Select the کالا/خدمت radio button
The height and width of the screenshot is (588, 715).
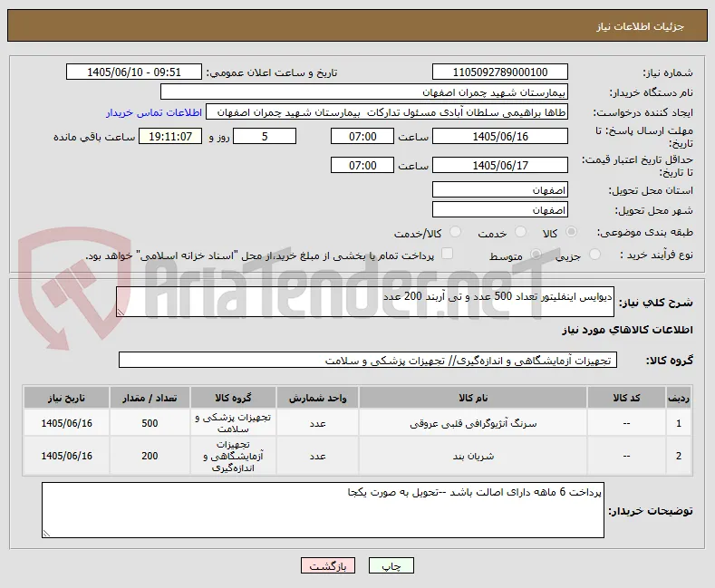click(455, 232)
